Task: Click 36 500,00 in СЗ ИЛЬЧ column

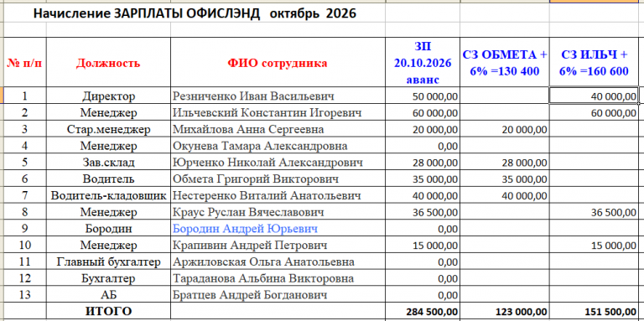Action: click(x=594, y=212)
